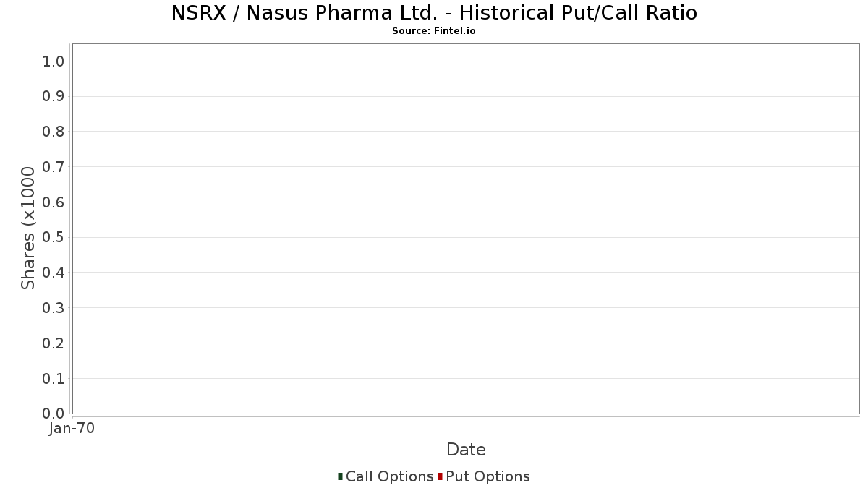
Task: Select the 0.7 y-axis tick label
Action: click(x=54, y=167)
